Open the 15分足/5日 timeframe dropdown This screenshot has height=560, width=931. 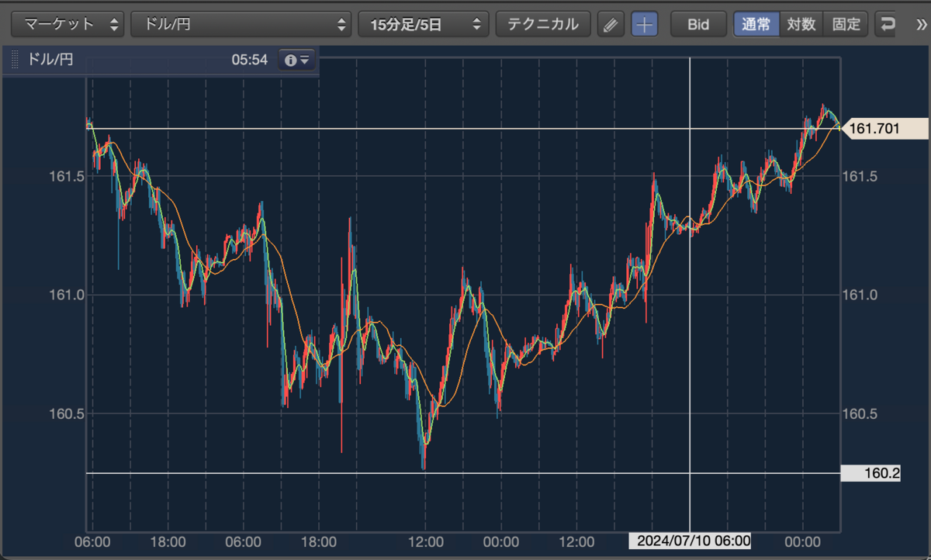pyautogui.click(x=424, y=24)
